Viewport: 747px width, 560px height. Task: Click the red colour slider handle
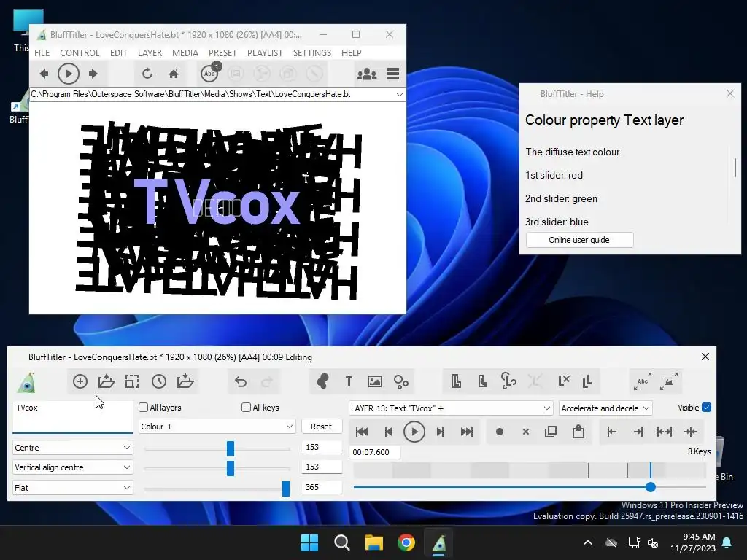click(231, 448)
